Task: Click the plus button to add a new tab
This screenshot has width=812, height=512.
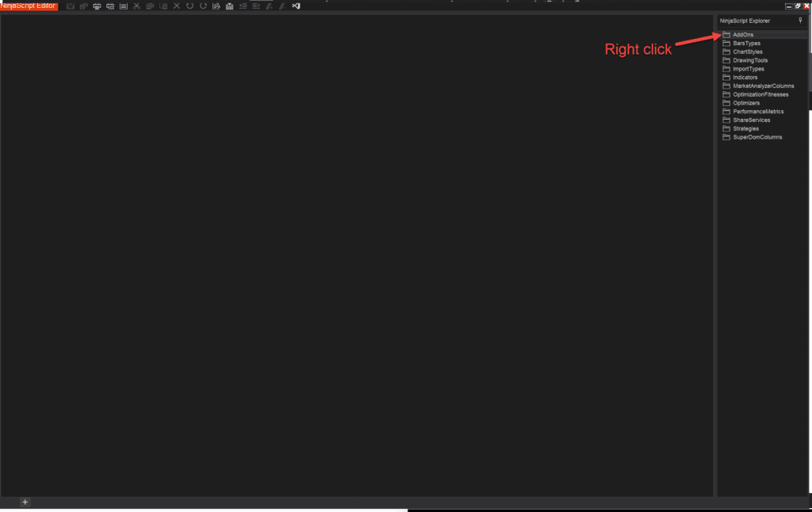Action: (25, 502)
